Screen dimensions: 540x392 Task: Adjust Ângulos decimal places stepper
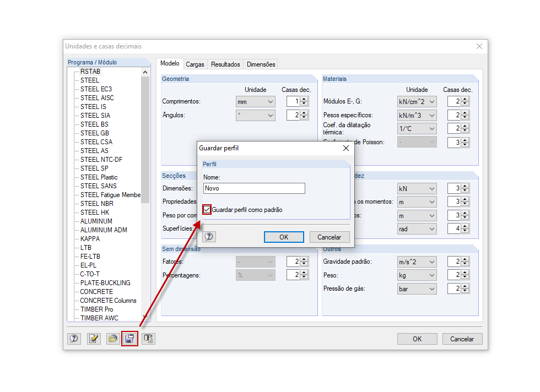(304, 115)
